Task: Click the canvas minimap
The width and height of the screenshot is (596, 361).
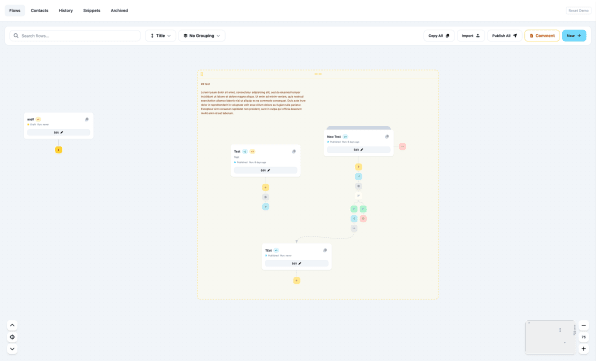Action: coord(550,337)
